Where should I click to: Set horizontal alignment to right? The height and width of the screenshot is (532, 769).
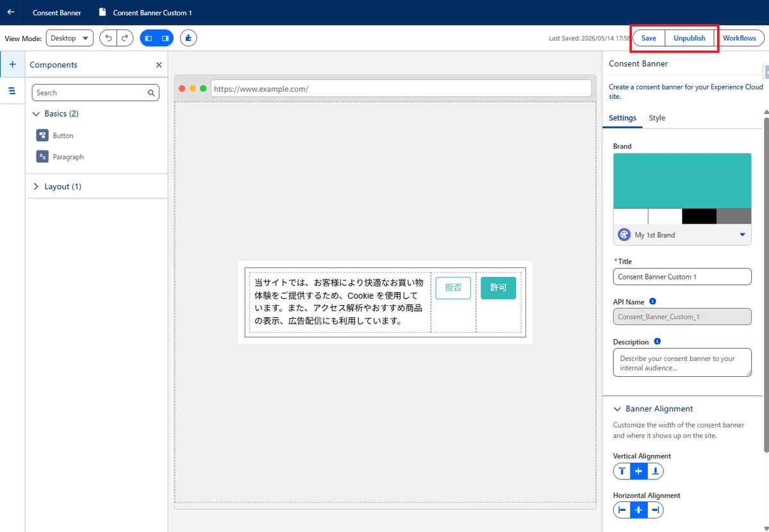click(655, 510)
